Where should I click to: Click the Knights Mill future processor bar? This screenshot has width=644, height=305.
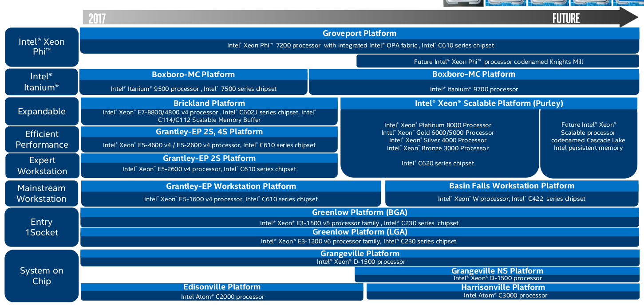pyautogui.click(x=498, y=62)
